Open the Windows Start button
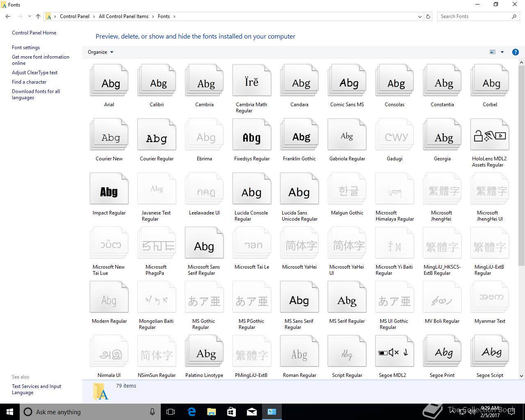This screenshot has height=420, width=525. click(x=10, y=412)
